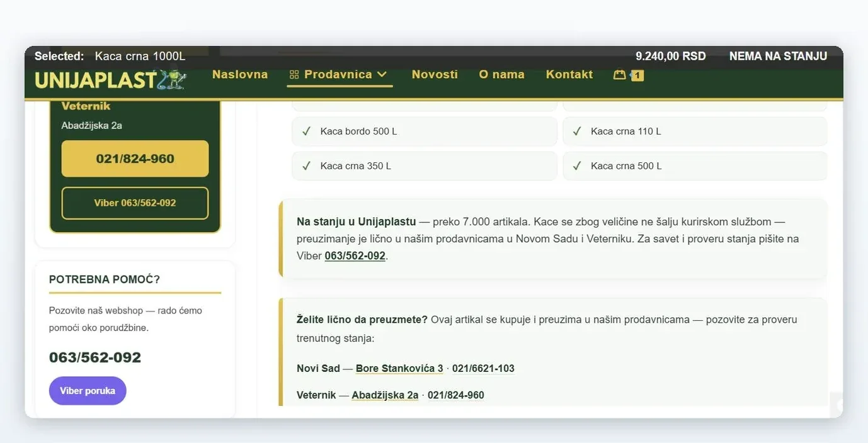This screenshot has height=443, width=868.
Task: Open Bore Stankovića 3 address link
Action: point(399,369)
